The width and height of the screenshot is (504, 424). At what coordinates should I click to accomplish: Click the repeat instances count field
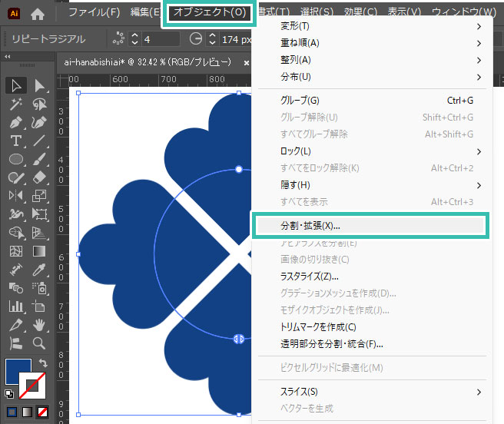157,38
